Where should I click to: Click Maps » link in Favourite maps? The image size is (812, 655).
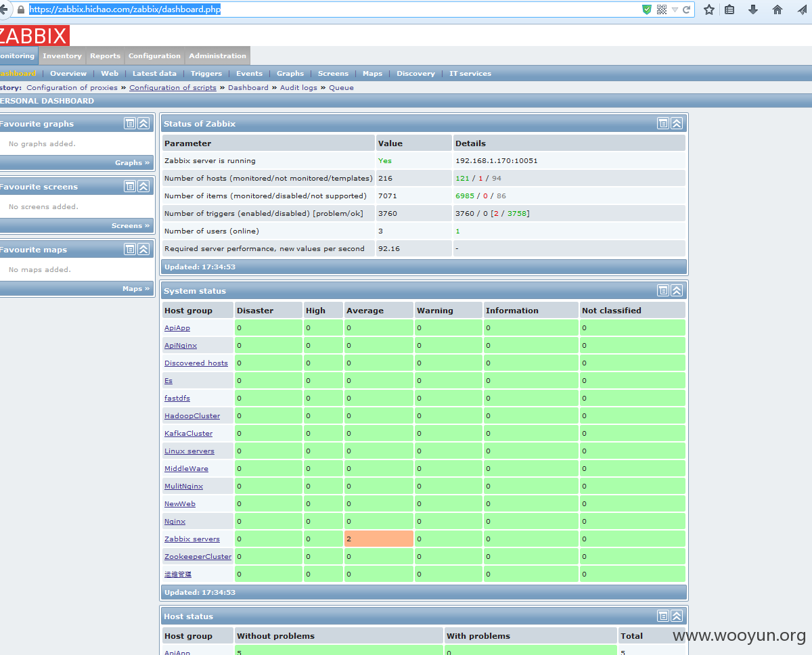[136, 288]
